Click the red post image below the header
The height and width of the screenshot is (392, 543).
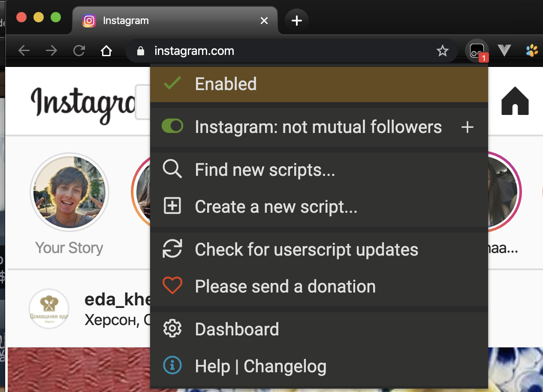click(x=79, y=370)
